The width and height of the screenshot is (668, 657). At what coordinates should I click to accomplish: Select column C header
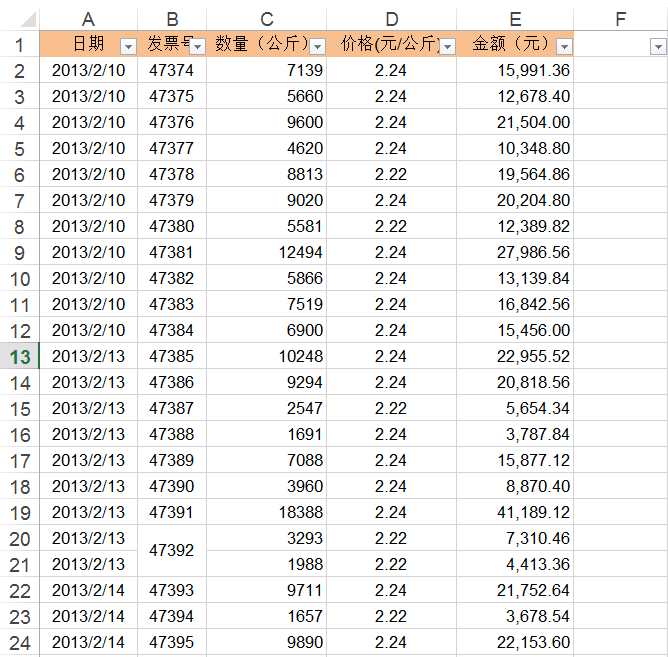click(x=267, y=19)
